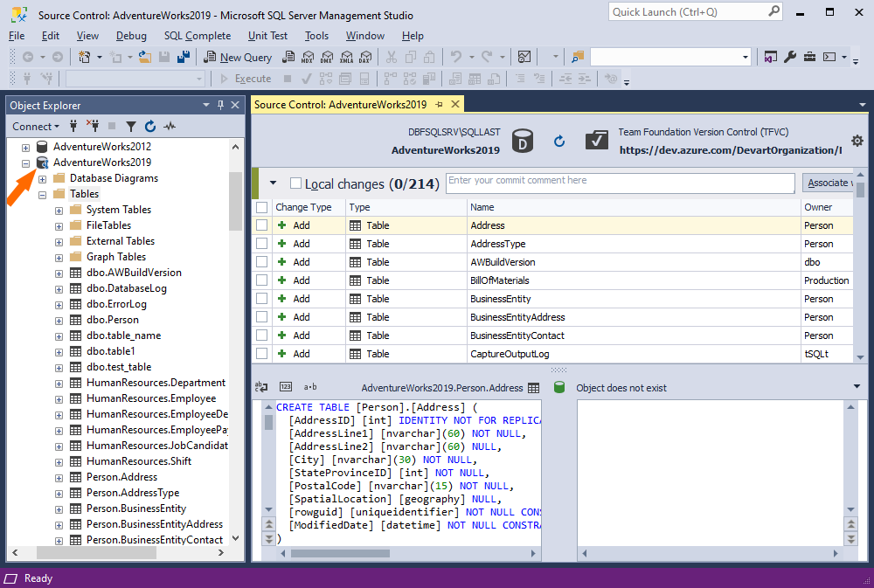Screen dimensions: 874x588
Task: Click the '123' line numbers icon
Action: [x=286, y=386]
